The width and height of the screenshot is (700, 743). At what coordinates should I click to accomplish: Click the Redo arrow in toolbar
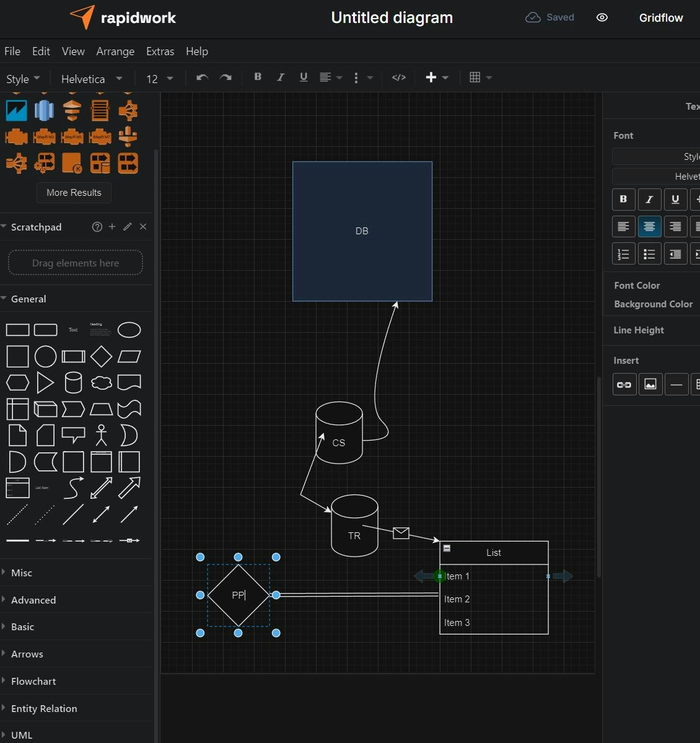coord(225,77)
